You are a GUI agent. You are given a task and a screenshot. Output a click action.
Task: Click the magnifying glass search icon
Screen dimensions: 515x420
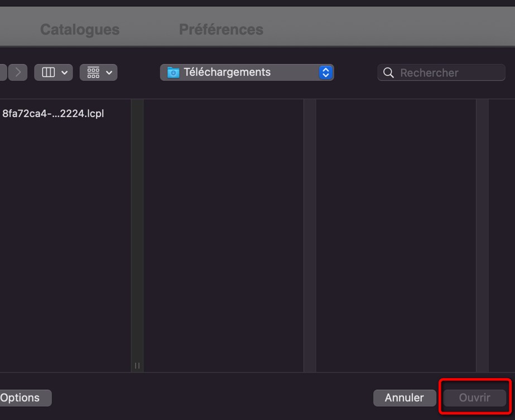389,73
